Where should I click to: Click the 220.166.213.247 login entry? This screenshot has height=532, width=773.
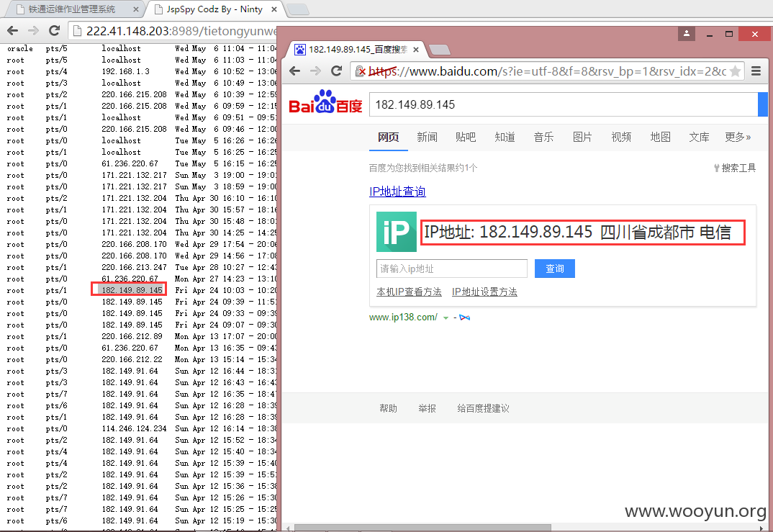[134, 267]
